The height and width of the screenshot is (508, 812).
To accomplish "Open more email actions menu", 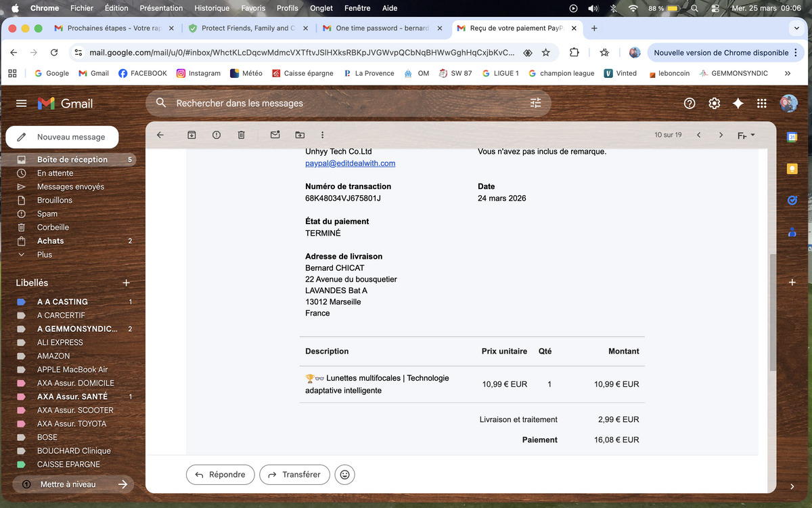I will (323, 135).
